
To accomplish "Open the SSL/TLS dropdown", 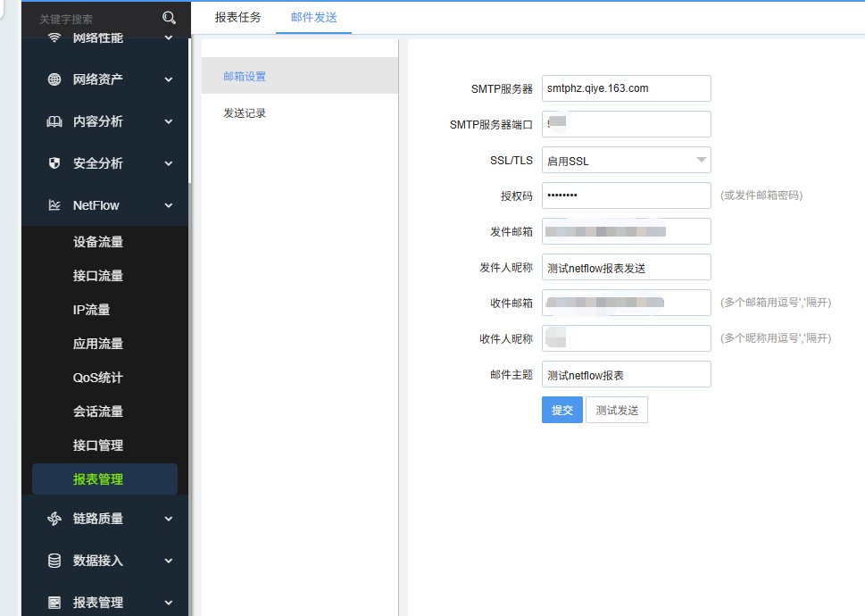I will point(626,161).
